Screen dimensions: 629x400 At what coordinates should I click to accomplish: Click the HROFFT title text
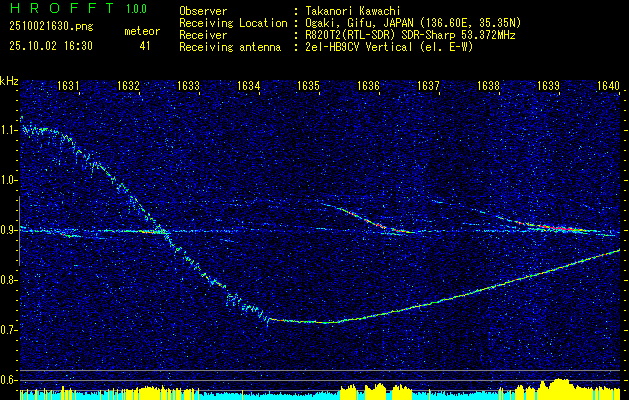(x=63, y=8)
